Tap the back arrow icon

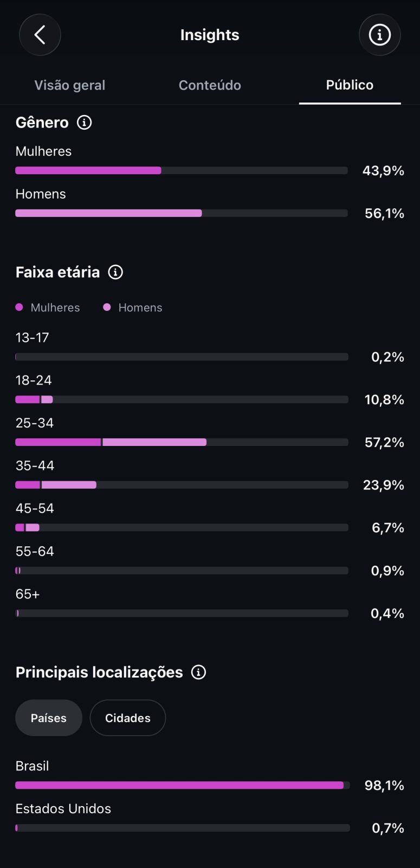pos(40,35)
